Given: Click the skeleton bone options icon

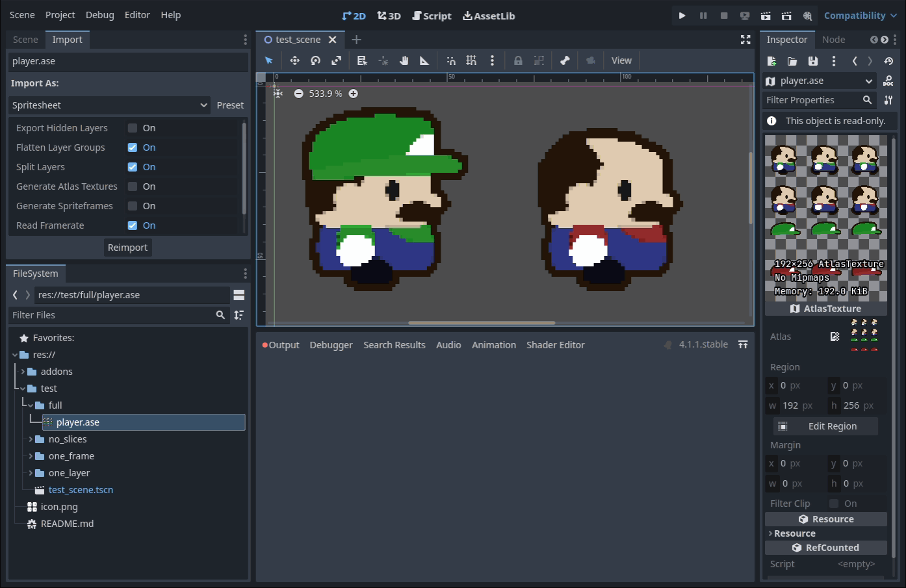Looking at the screenshot, I should pyautogui.click(x=565, y=60).
